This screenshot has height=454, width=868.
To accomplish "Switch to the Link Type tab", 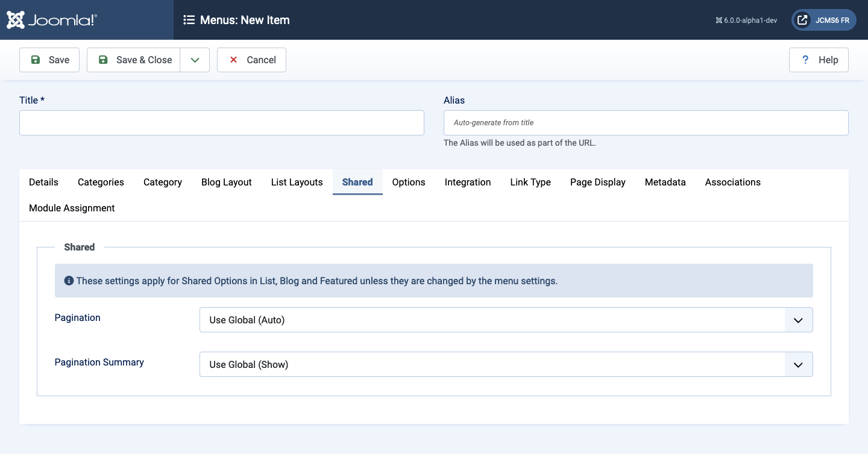I will coord(530,182).
